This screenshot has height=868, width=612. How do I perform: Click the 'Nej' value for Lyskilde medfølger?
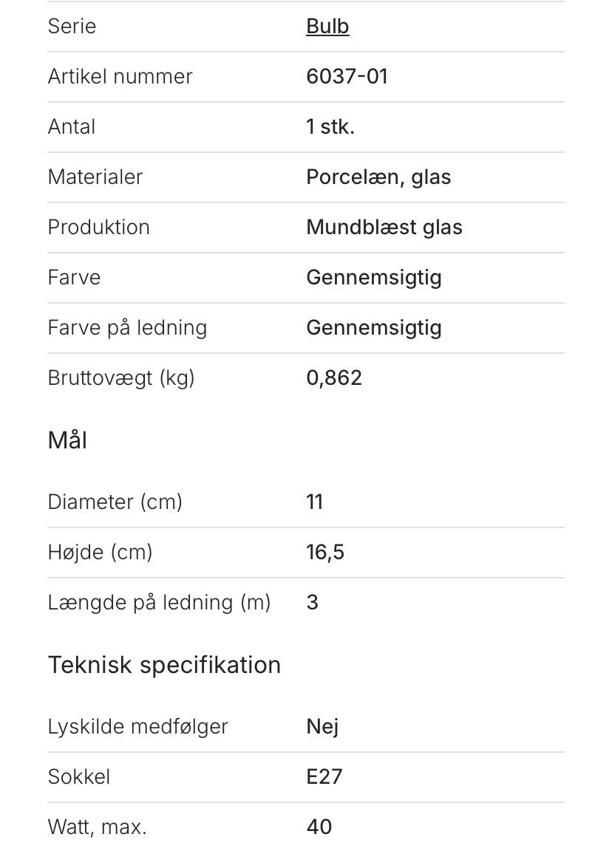(x=322, y=727)
